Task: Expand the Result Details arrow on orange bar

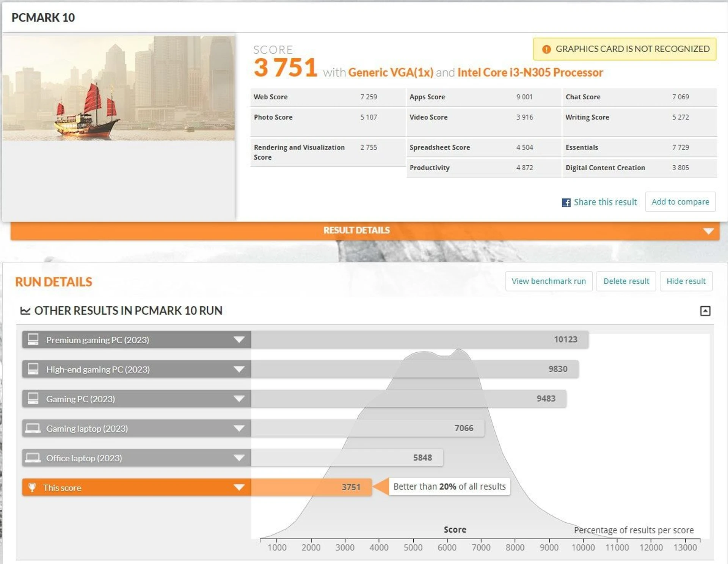Action: pyautogui.click(x=708, y=231)
